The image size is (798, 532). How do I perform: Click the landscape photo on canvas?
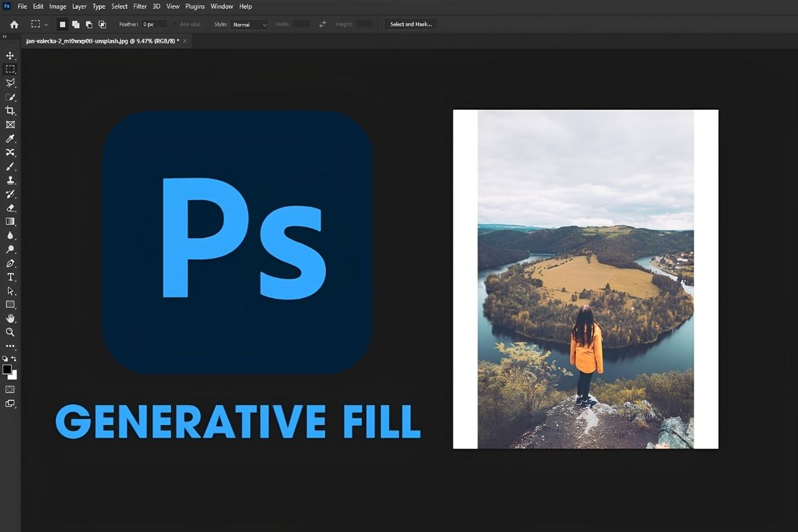tap(586, 279)
